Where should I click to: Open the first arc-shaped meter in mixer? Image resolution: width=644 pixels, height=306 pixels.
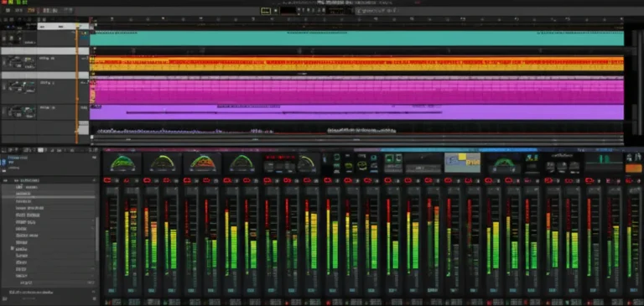(x=122, y=163)
